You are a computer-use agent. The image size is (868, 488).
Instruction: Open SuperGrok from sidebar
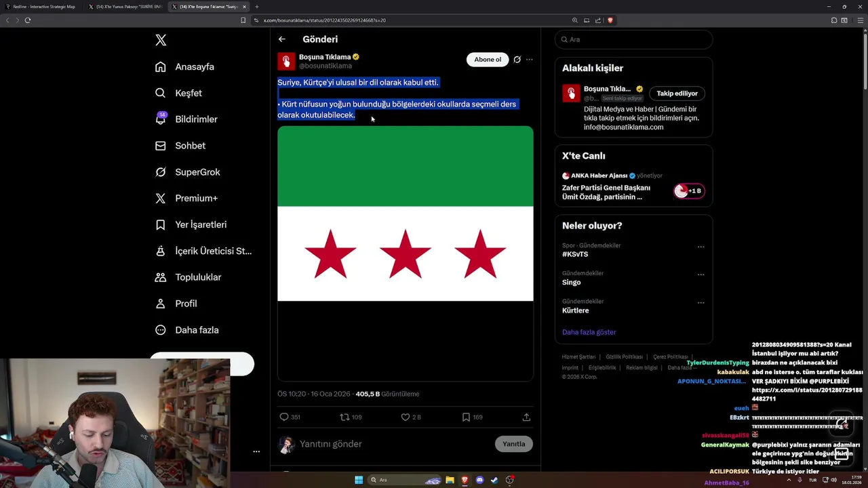point(187,172)
